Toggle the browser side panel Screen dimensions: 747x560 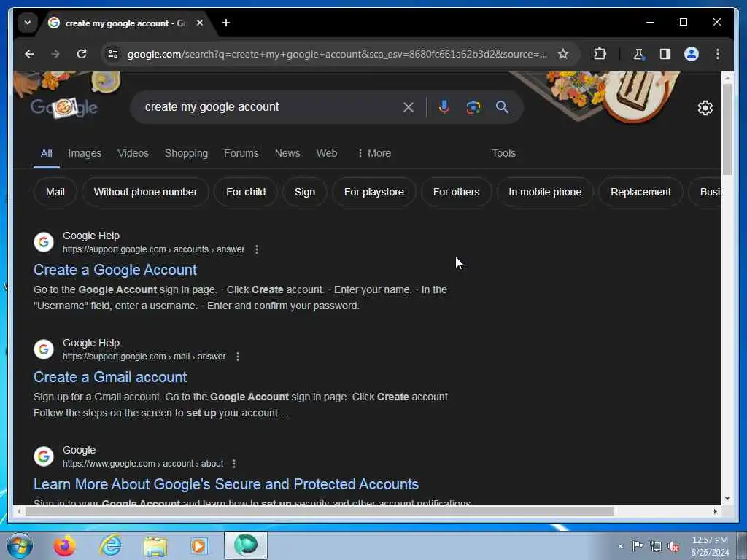665,54
